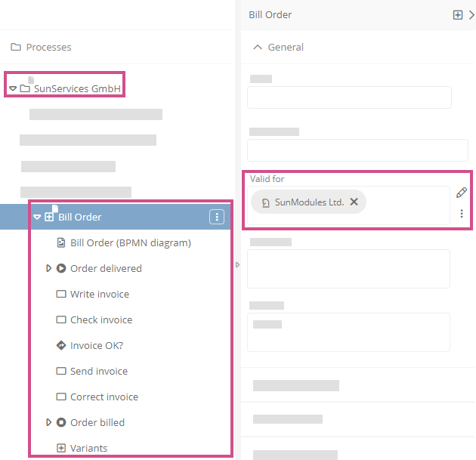
Task: Expand the Order billed node
Action: tap(49, 422)
